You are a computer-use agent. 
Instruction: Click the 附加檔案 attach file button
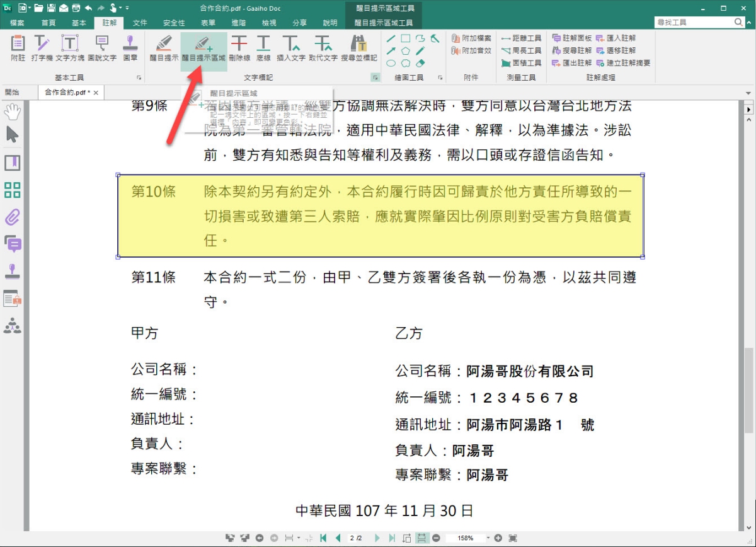click(x=471, y=38)
